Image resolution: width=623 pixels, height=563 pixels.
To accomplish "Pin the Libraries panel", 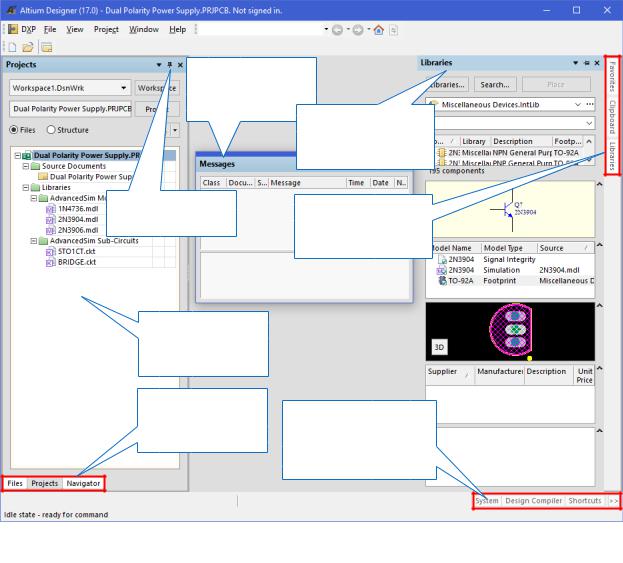I will coord(586,63).
